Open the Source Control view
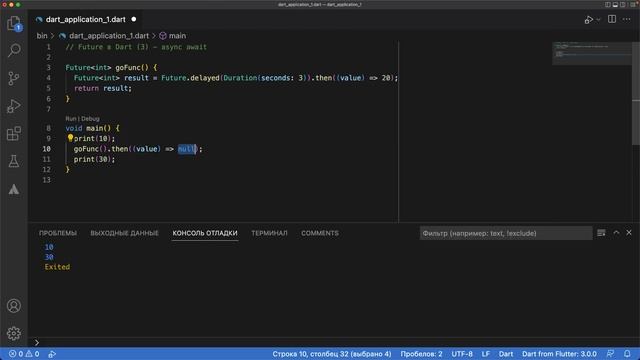 14,78
